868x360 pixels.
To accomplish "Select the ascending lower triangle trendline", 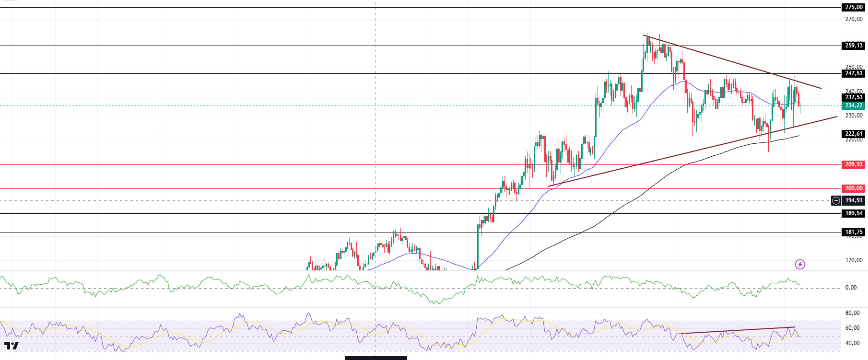I will [692, 151].
